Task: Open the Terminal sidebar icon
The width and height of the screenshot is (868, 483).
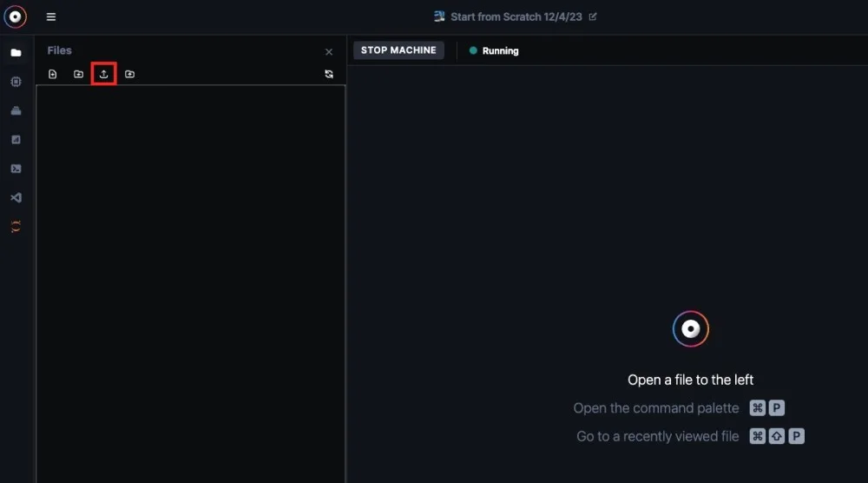Action: click(16, 169)
